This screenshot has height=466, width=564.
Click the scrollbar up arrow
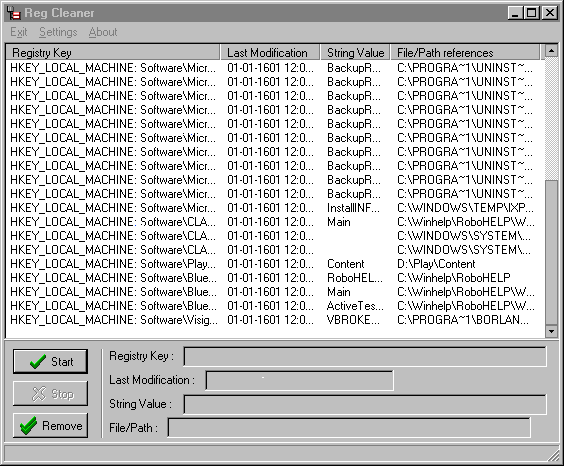pyautogui.click(x=551, y=51)
